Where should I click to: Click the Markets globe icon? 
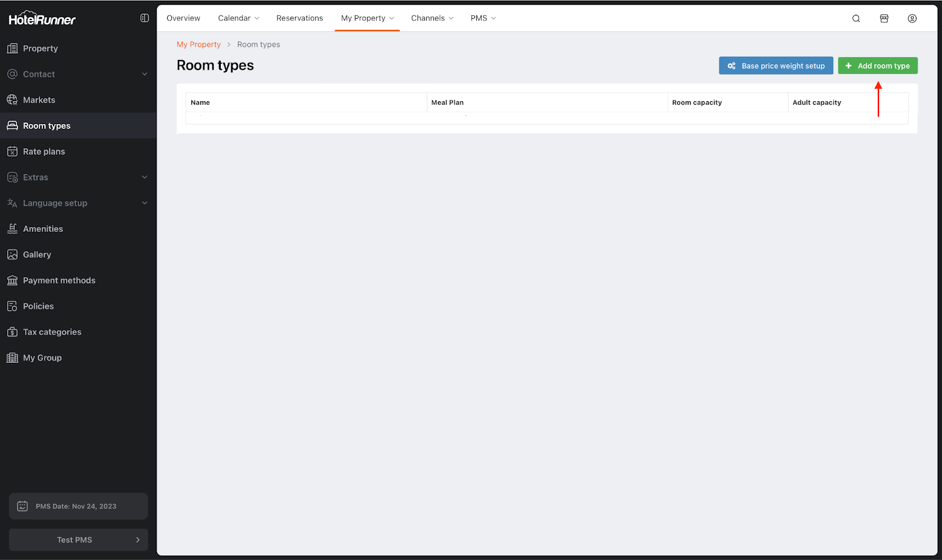click(x=12, y=100)
